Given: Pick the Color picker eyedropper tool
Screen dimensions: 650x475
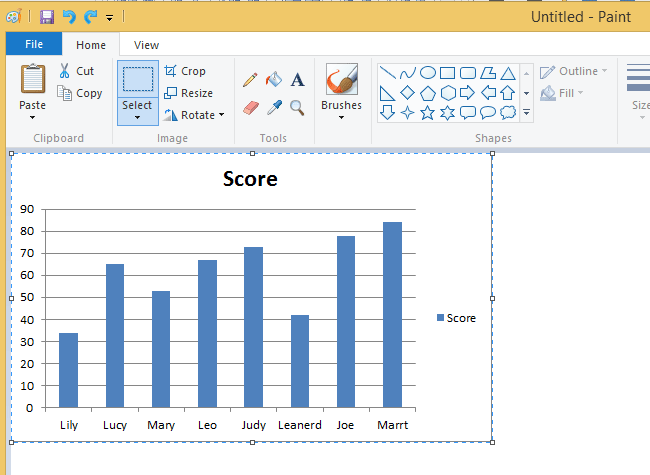Looking at the screenshot, I should pos(274,108).
